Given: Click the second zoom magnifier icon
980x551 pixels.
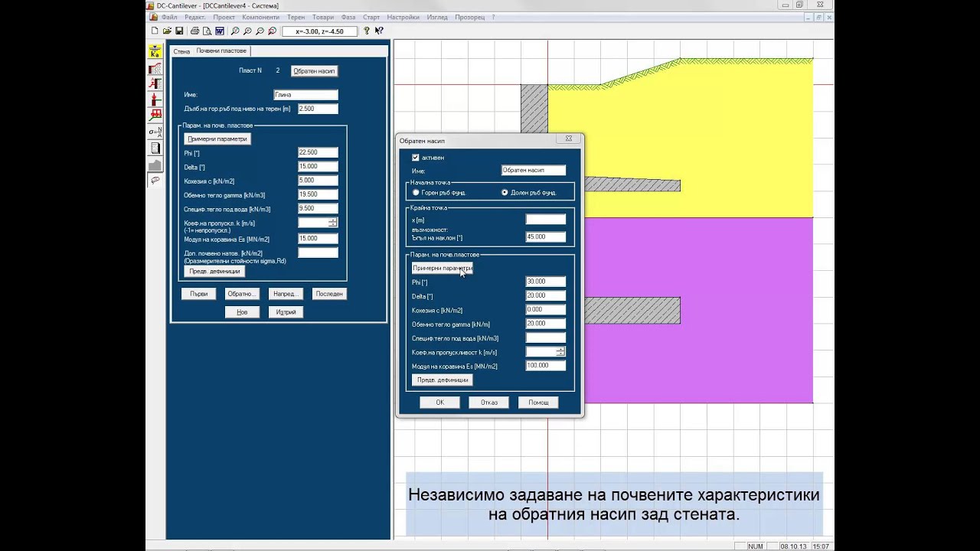Looking at the screenshot, I should coord(247,31).
